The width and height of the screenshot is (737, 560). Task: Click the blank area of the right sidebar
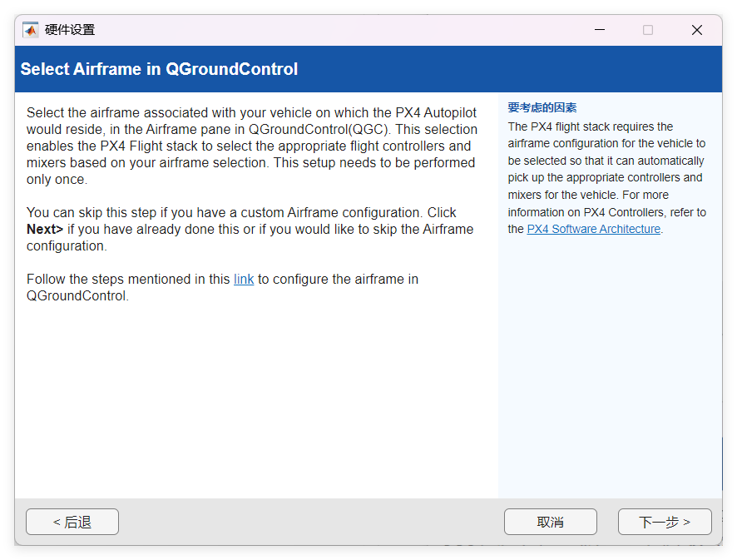[x=609, y=366]
